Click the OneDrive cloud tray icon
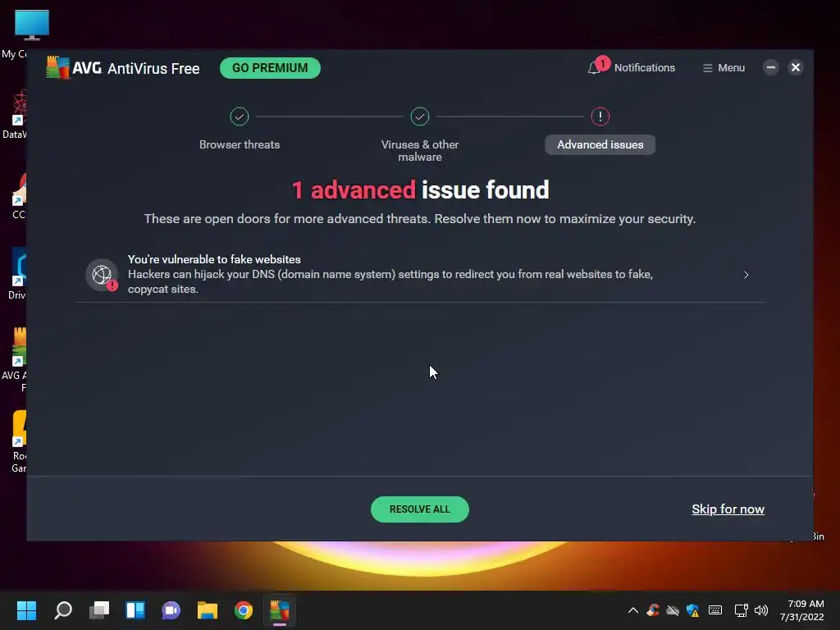840x630 pixels. (x=673, y=610)
